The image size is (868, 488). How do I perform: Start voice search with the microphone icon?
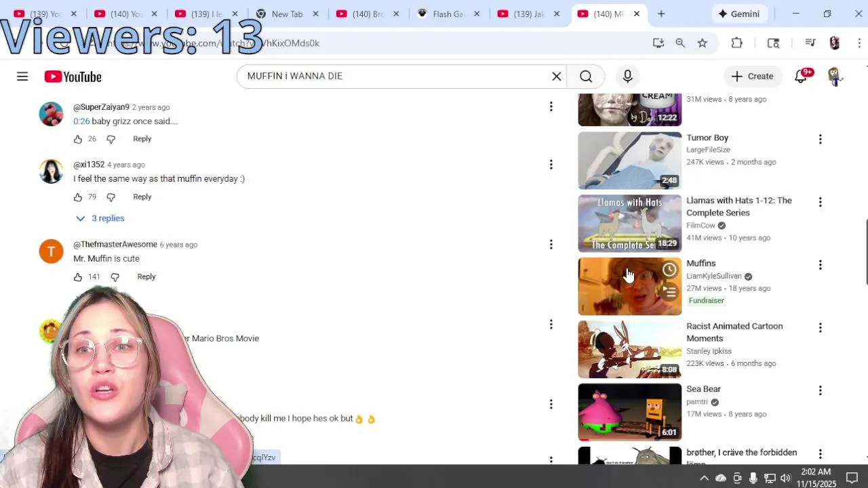point(627,76)
